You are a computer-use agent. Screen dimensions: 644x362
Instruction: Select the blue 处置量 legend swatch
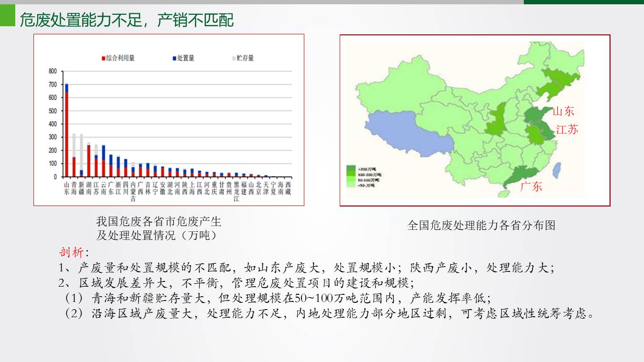[175, 58]
